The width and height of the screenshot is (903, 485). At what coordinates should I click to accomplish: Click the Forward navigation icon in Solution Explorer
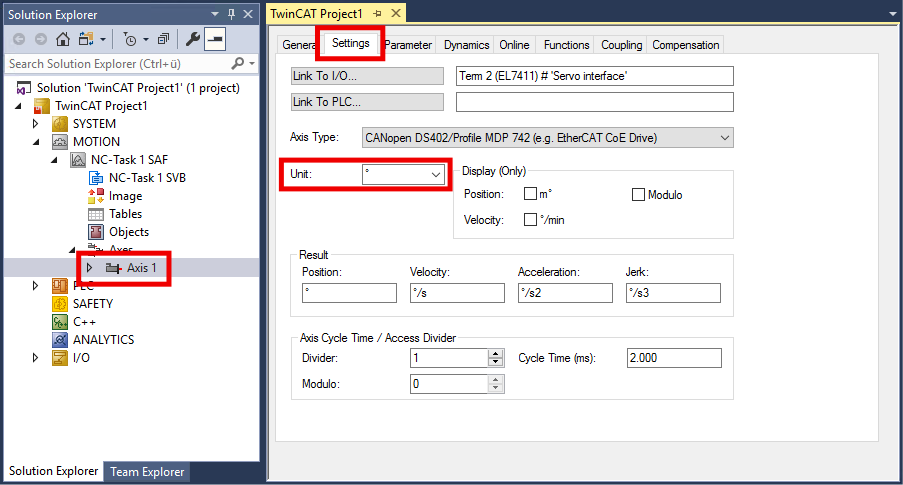(41, 39)
